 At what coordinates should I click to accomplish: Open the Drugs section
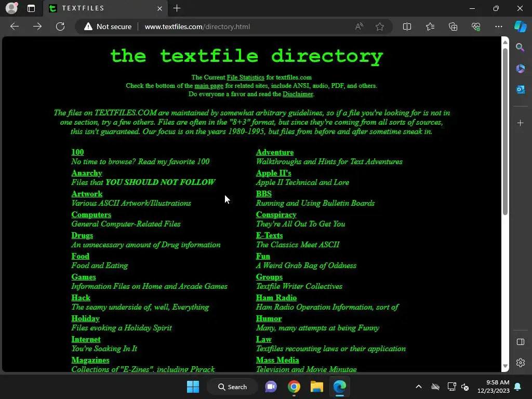pos(82,235)
